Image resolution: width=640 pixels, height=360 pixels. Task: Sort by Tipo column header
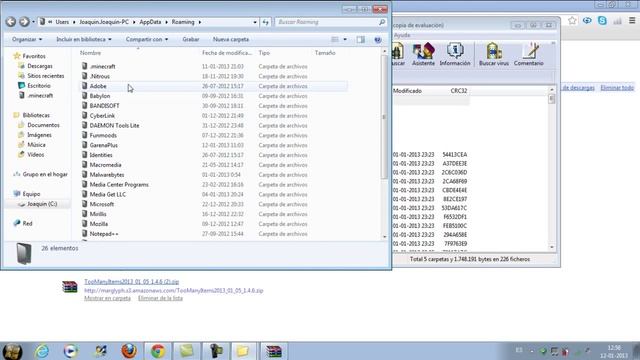[264, 53]
